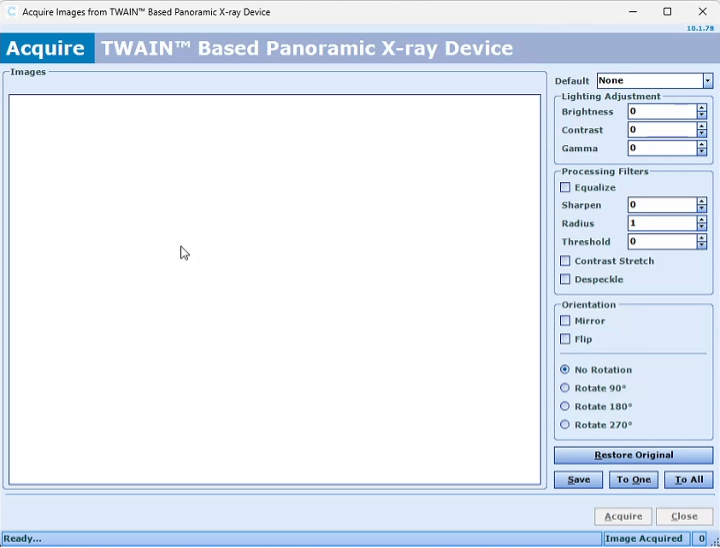Viewport: 720px width, 548px height.
Task: Select the No Rotation radio button
Action: coord(565,370)
